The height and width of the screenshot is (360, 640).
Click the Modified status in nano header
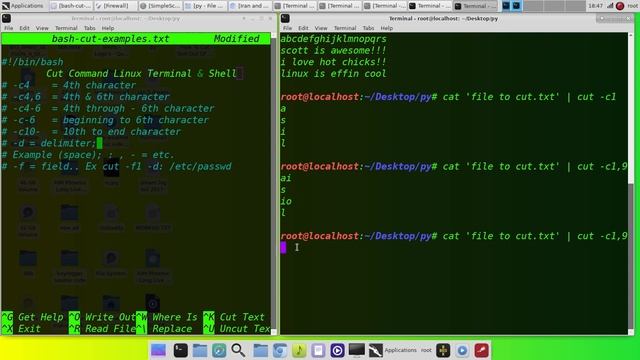[236, 39]
